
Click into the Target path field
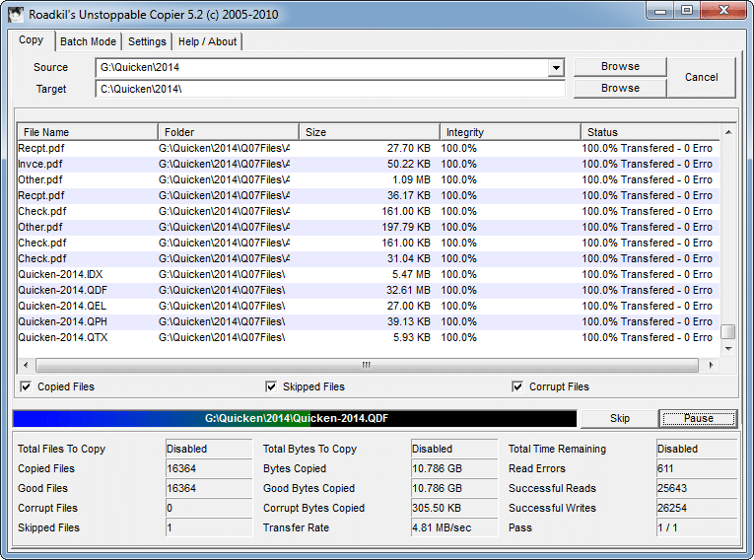click(330, 89)
